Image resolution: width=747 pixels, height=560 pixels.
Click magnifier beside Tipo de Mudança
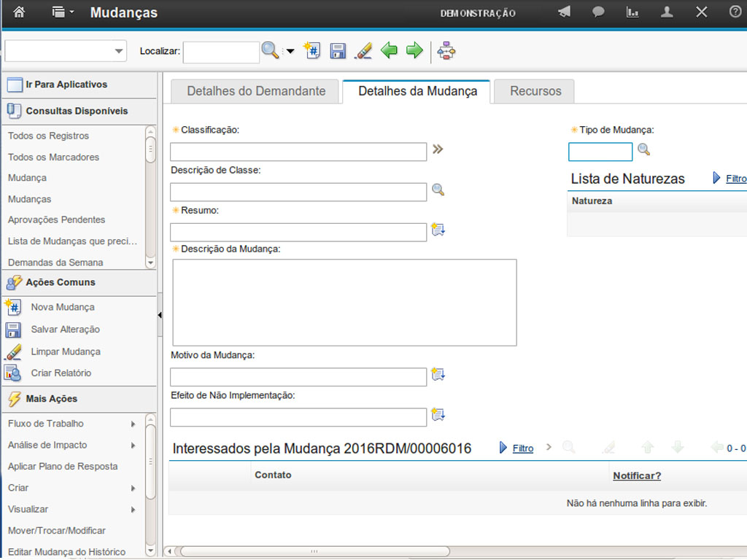(643, 149)
